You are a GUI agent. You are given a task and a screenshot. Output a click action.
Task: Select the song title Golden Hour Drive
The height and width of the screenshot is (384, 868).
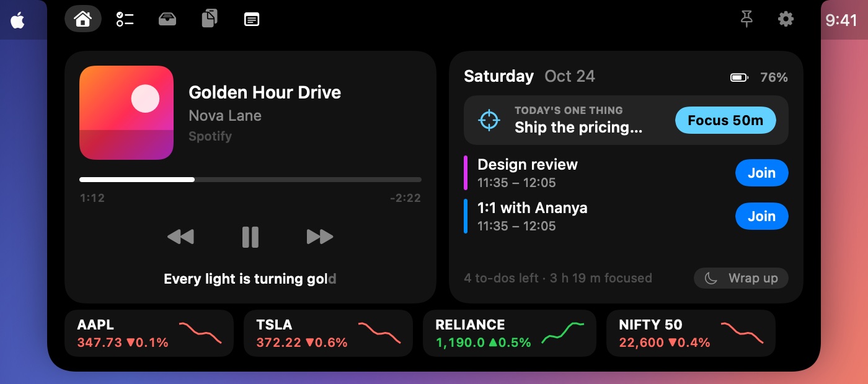[x=265, y=92]
